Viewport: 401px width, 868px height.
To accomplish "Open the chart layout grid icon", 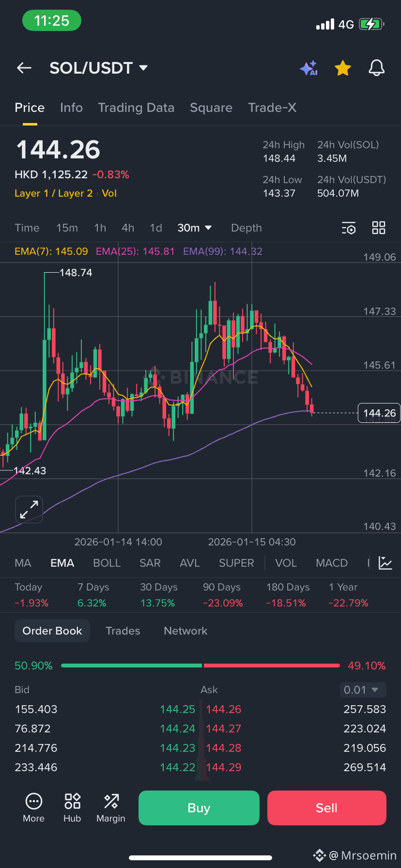I will 379,228.
